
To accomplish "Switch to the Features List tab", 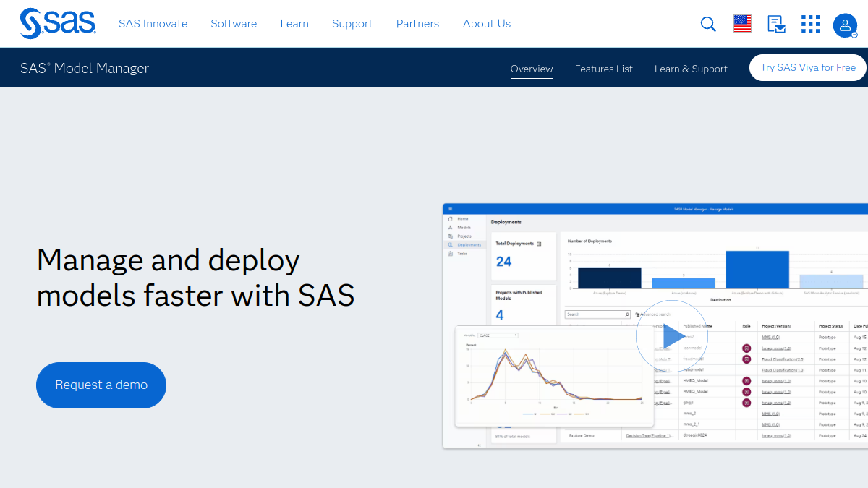I will pyautogui.click(x=603, y=69).
